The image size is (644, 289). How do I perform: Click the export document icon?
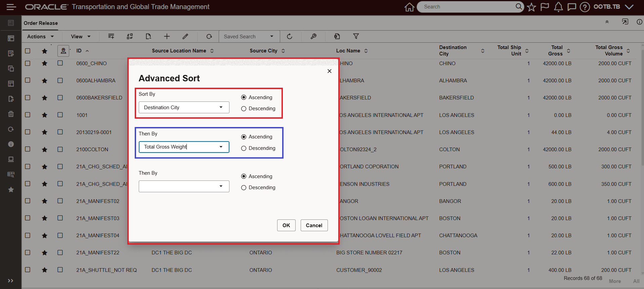(x=337, y=36)
